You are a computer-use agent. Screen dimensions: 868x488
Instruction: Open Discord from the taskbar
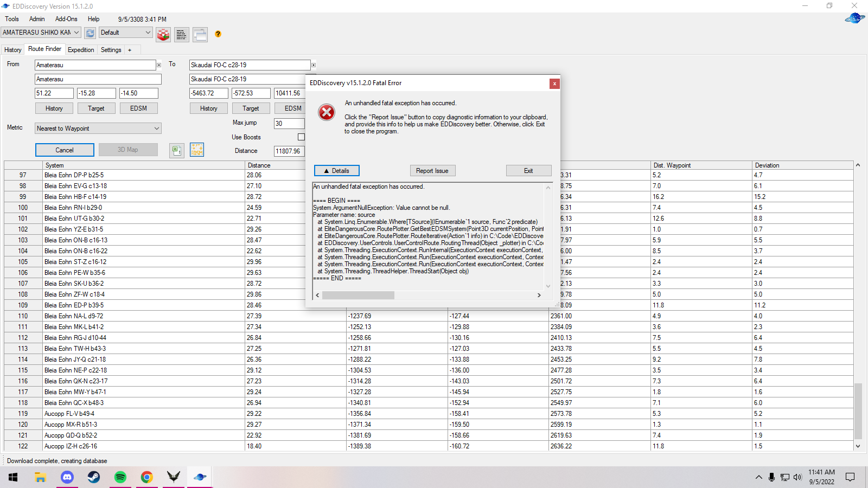67,477
